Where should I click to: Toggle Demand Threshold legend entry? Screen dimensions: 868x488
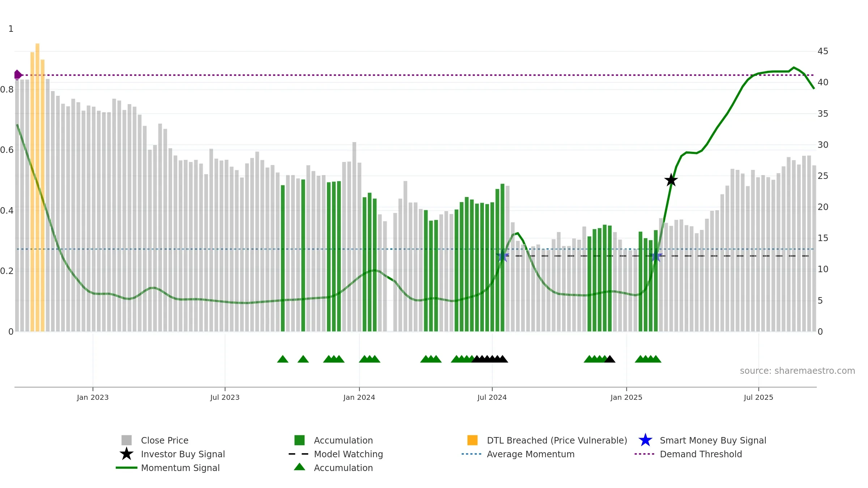pyautogui.click(x=689, y=454)
